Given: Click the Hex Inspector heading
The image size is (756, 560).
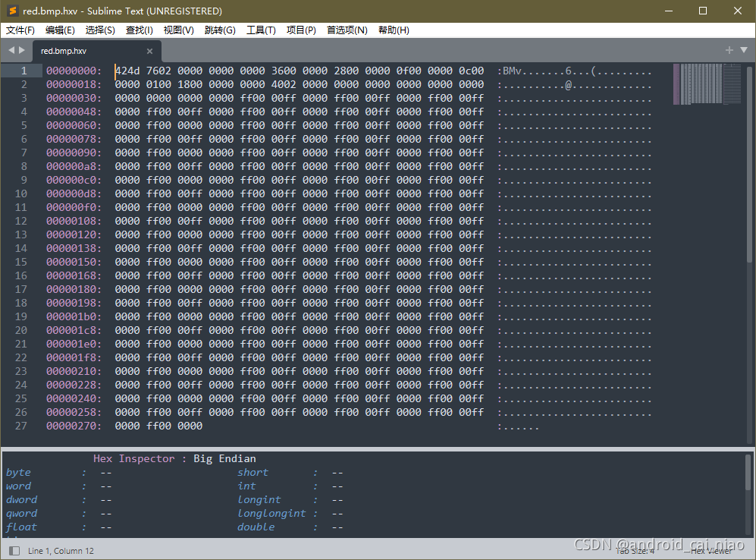Looking at the screenshot, I should click(x=133, y=459).
